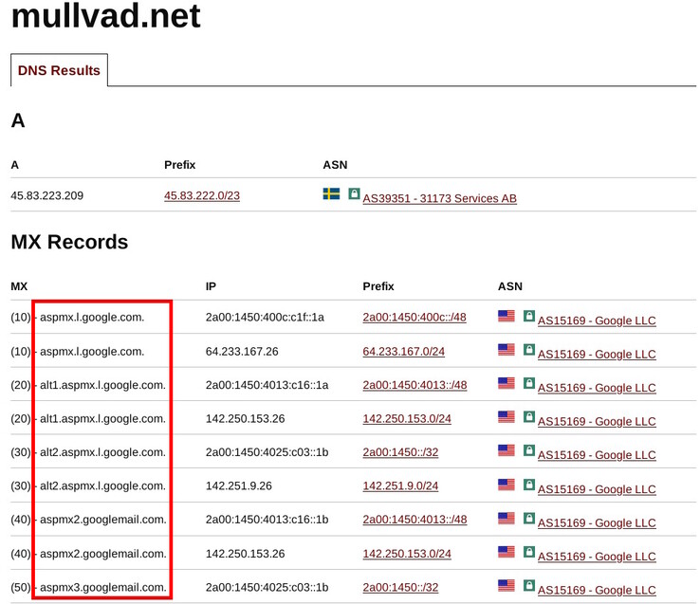Open prefix 2a00:1450::/32 in aspmx3 row
Viewport: 700px width, 604px height.
(x=400, y=588)
